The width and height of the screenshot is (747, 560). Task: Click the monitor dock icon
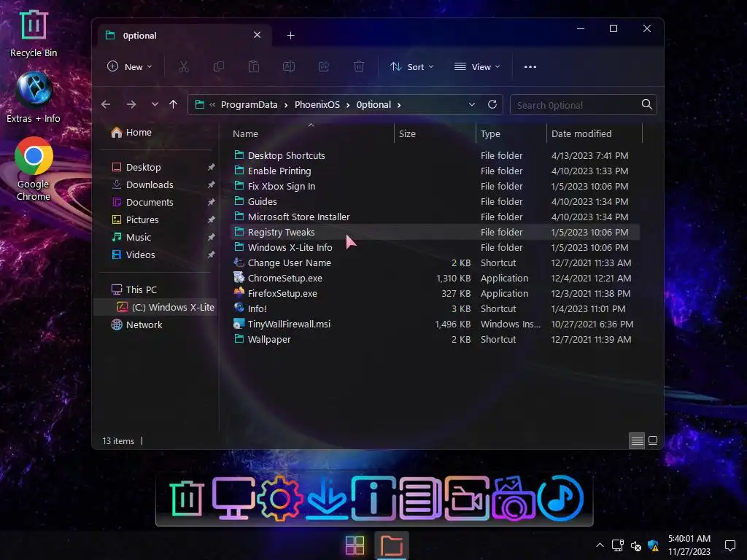(233, 498)
